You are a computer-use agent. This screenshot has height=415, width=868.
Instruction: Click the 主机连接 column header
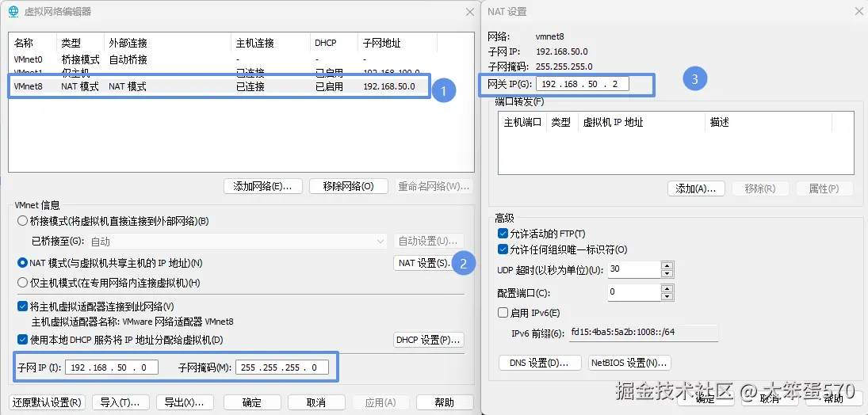click(x=270, y=43)
